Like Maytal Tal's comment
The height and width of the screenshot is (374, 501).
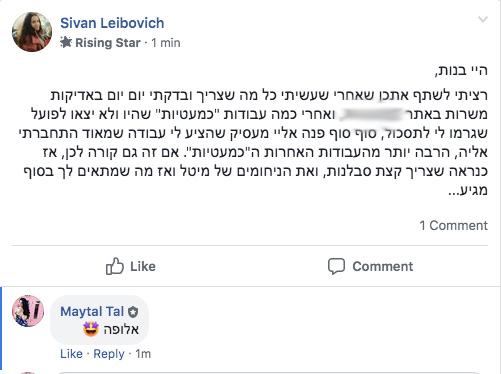pos(71,354)
